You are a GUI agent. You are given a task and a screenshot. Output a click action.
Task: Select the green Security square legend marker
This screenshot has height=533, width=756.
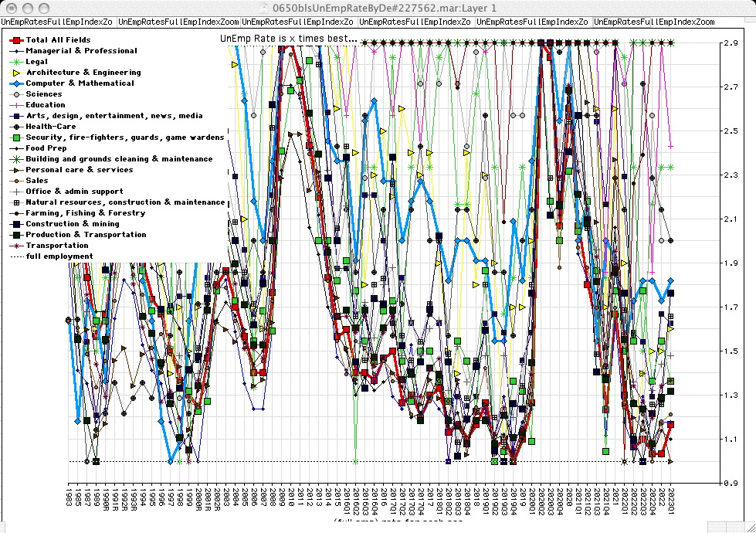coord(15,137)
